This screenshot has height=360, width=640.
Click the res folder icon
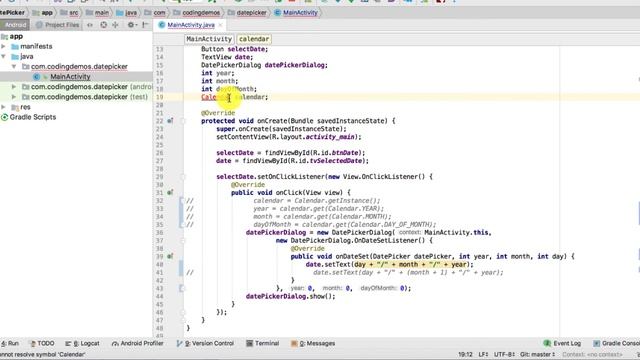click(x=15, y=107)
